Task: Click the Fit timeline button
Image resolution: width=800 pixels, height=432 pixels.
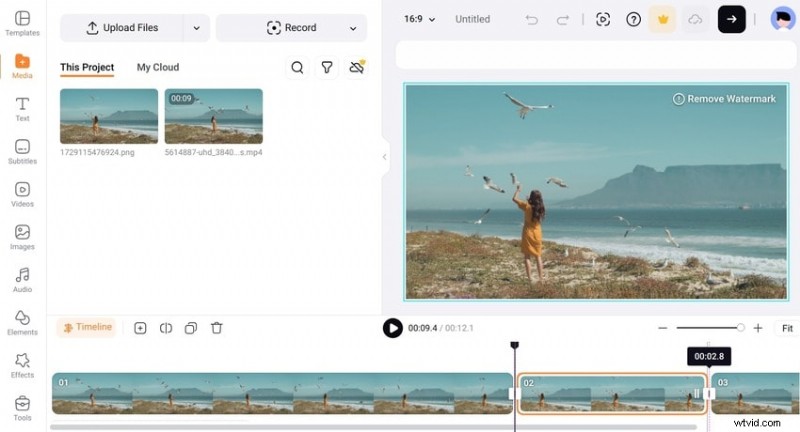Action: [x=787, y=328]
